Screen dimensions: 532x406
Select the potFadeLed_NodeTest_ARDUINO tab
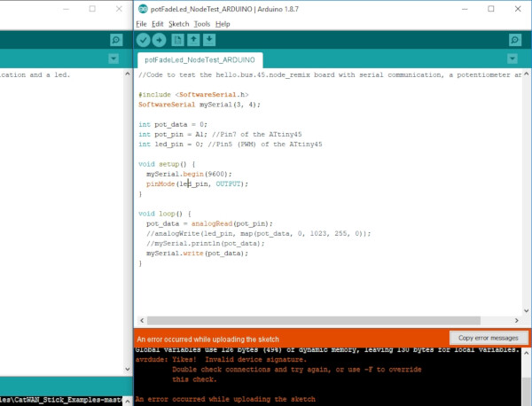tap(199, 60)
